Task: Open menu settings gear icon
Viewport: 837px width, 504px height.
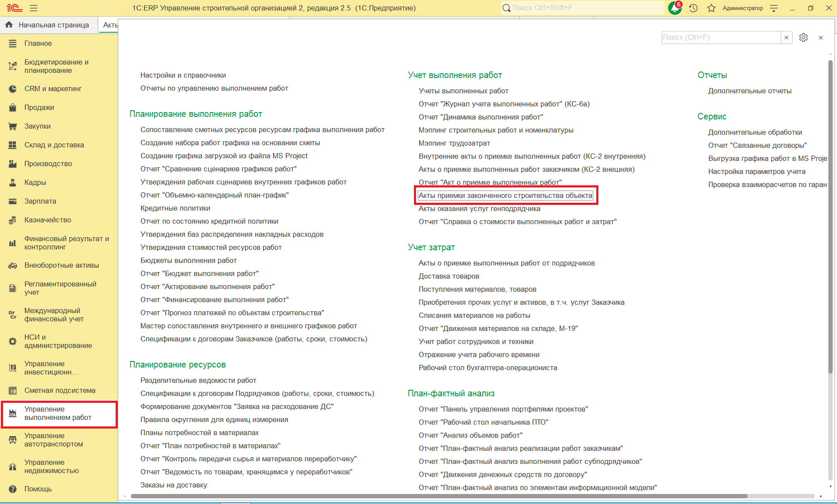Action: 803,37
